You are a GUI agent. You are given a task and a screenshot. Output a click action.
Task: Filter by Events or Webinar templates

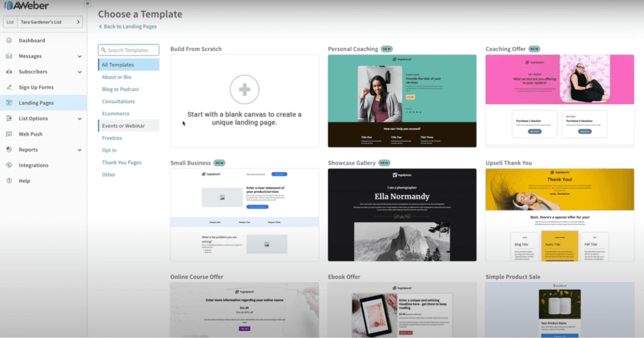click(x=128, y=126)
